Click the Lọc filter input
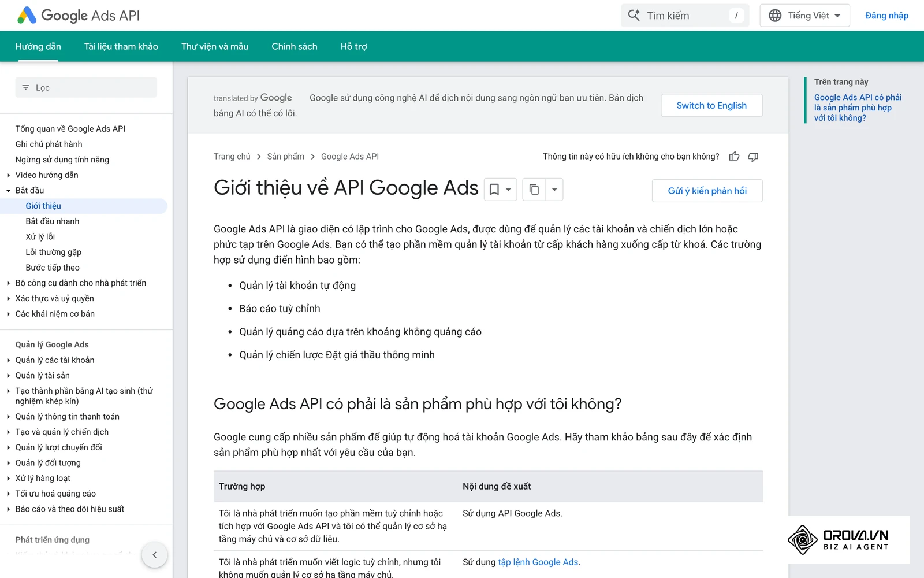This screenshot has height=578, width=924. pos(86,87)
